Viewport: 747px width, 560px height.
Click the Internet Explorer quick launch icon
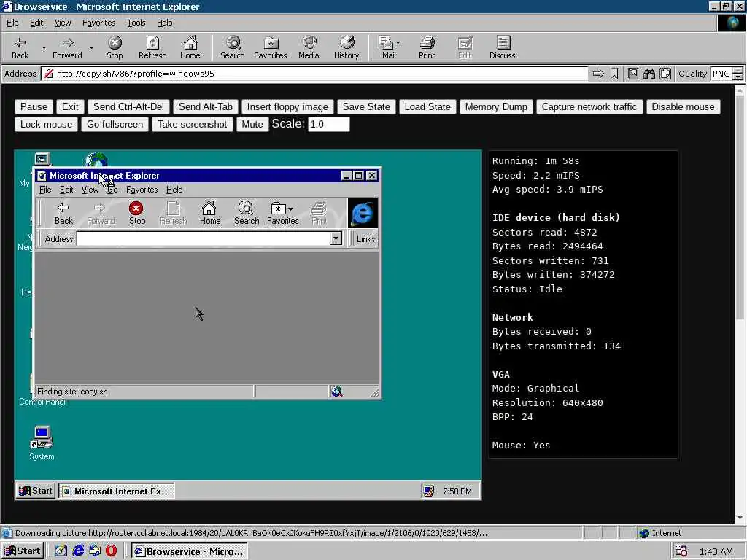(78, 551)
